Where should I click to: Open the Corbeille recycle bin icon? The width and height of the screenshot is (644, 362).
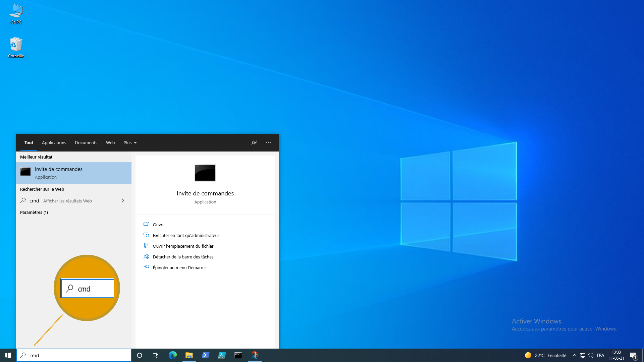pyautogui.click(x=16, y=48)
